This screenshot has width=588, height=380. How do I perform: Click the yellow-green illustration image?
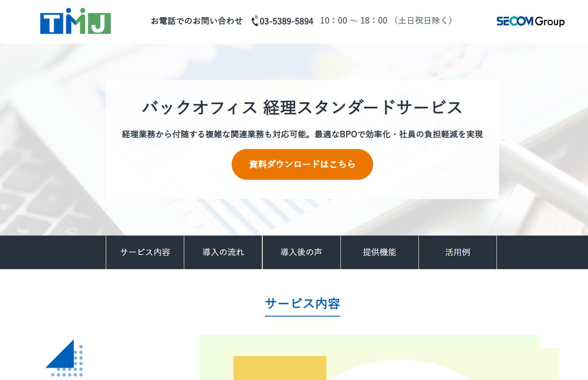tap(379, 358)
